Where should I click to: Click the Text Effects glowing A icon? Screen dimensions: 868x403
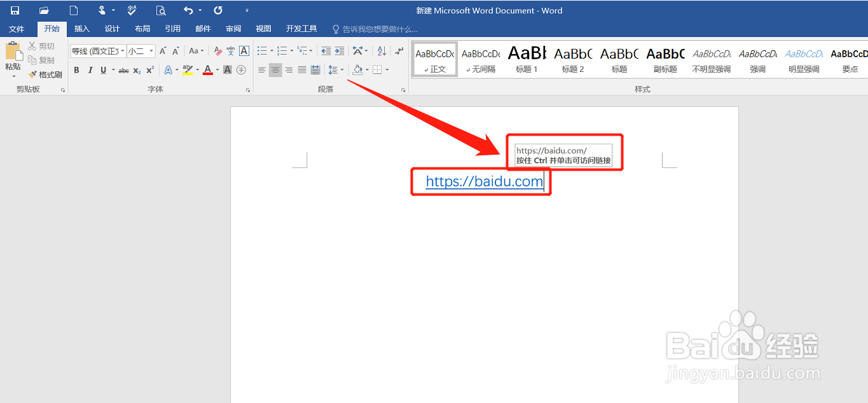point(169,70)
